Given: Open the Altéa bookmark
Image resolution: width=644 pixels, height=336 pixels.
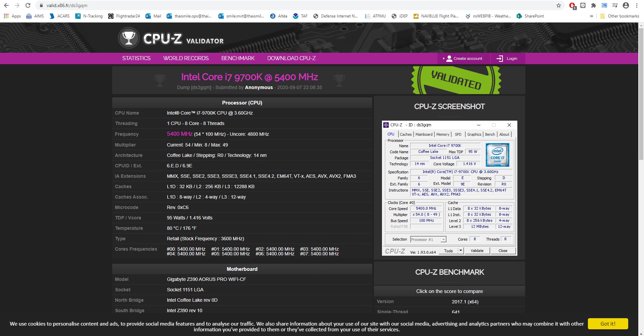Looking at the screenshot, I should [x=279, y=16].
